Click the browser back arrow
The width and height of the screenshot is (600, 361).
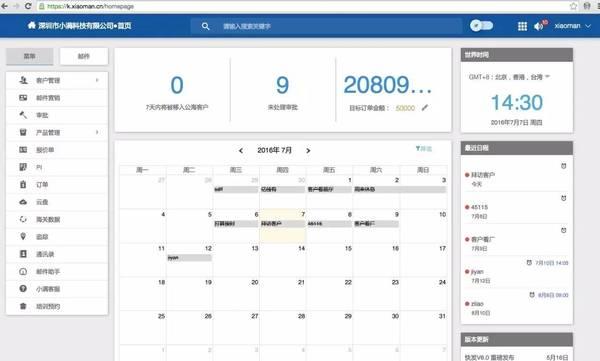pos(5,6)
